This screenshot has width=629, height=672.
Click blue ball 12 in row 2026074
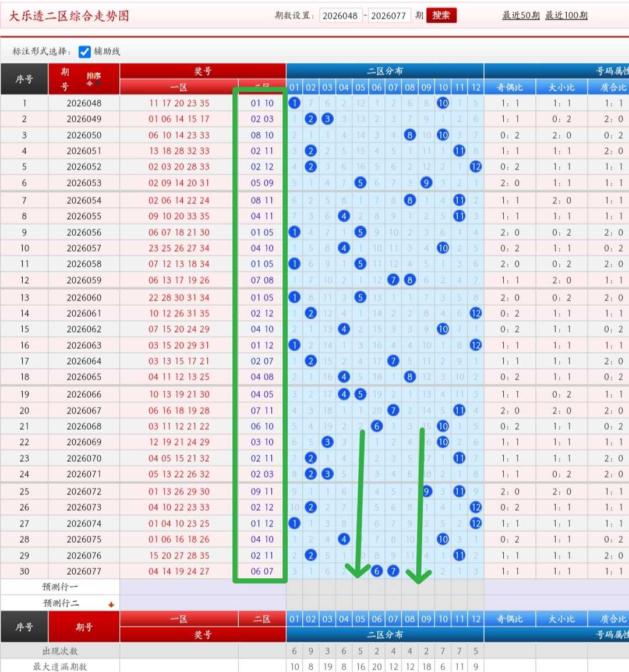pos(475,523)
